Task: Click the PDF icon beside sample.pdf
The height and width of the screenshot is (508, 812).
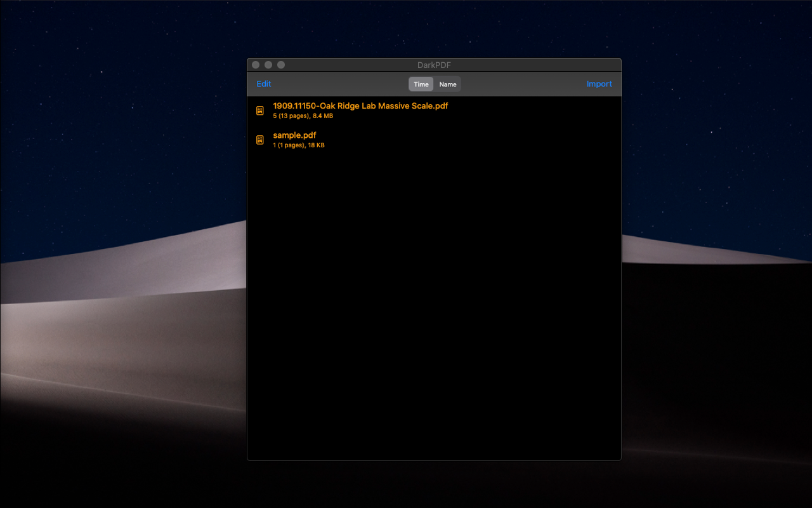Action: pos(259,140)
